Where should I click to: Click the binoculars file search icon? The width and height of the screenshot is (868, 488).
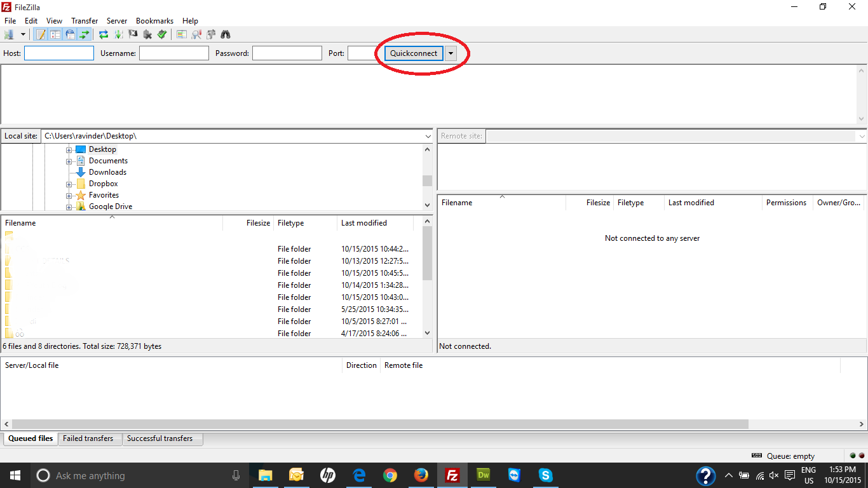225,34
